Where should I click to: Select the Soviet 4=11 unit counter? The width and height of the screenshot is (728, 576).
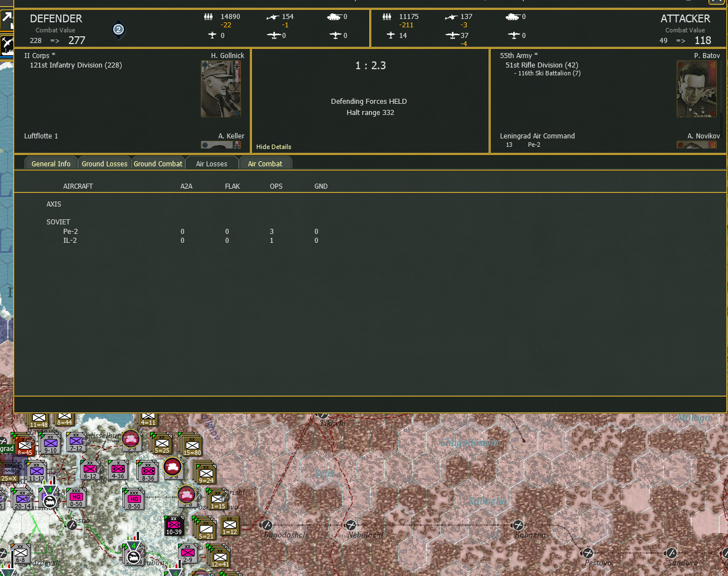pyautogui.click(x=148, y=419)
